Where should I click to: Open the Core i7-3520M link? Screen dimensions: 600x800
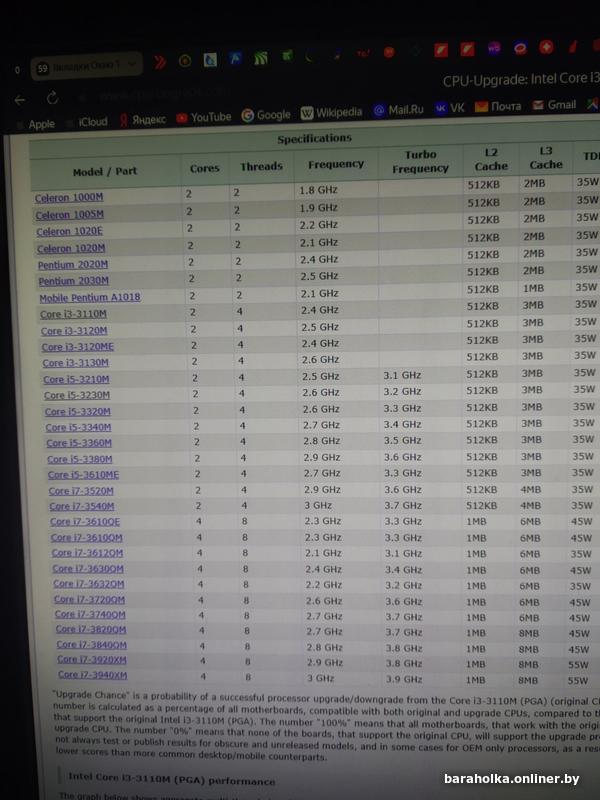(x=81, y=491)
